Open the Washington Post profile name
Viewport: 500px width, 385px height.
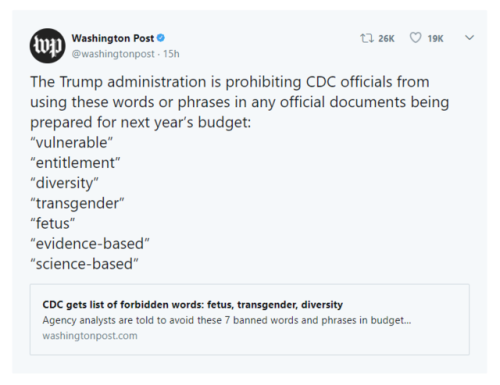(113, 38)
